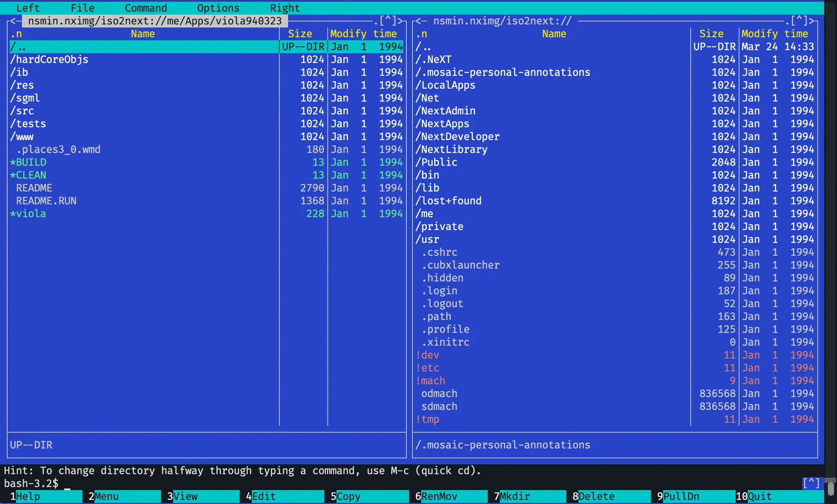This screenshot has width=837, height=504.
Task: Open the Left menu
Action: point(28,8)
